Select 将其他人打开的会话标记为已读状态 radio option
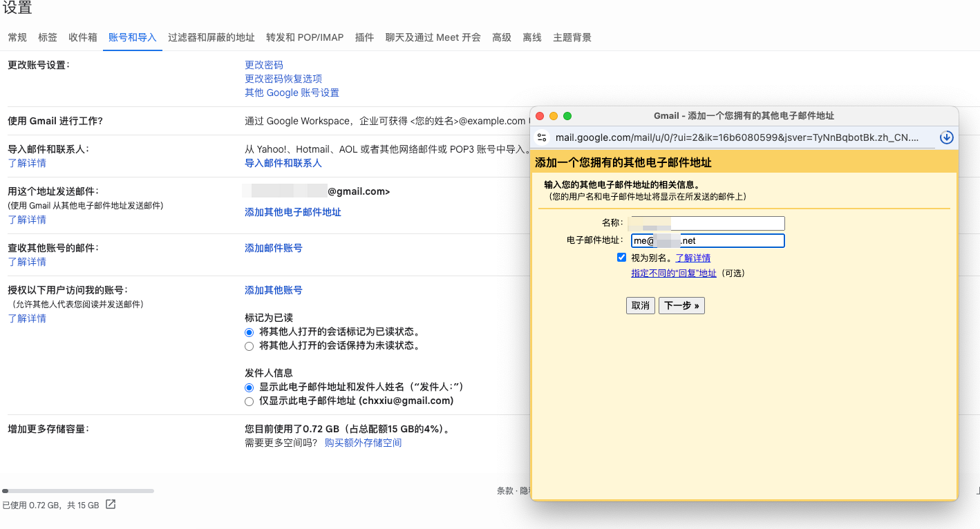980x529 pixels. click(249, 332)
